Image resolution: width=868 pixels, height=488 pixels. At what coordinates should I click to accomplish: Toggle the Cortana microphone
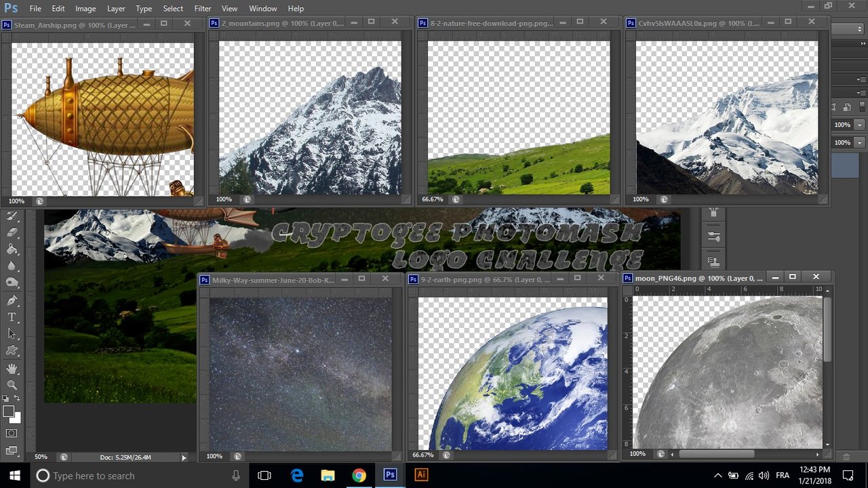click(x=236, y=476)
